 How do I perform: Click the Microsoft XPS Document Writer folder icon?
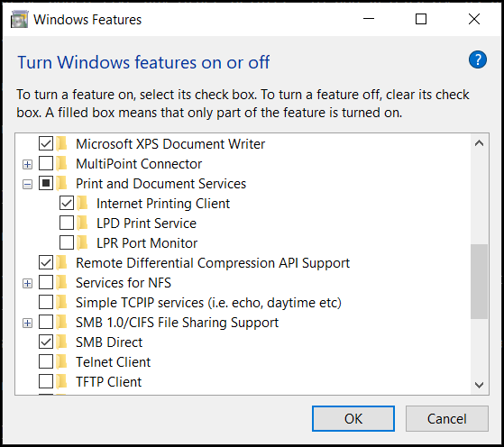[61, 143]
